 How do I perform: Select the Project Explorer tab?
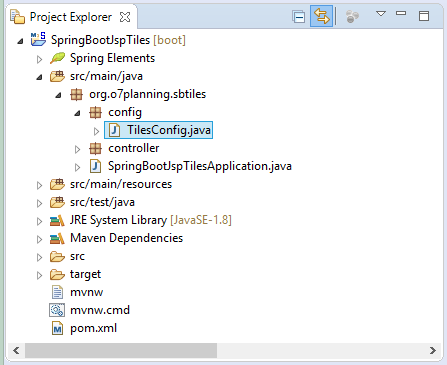[71, 17]
